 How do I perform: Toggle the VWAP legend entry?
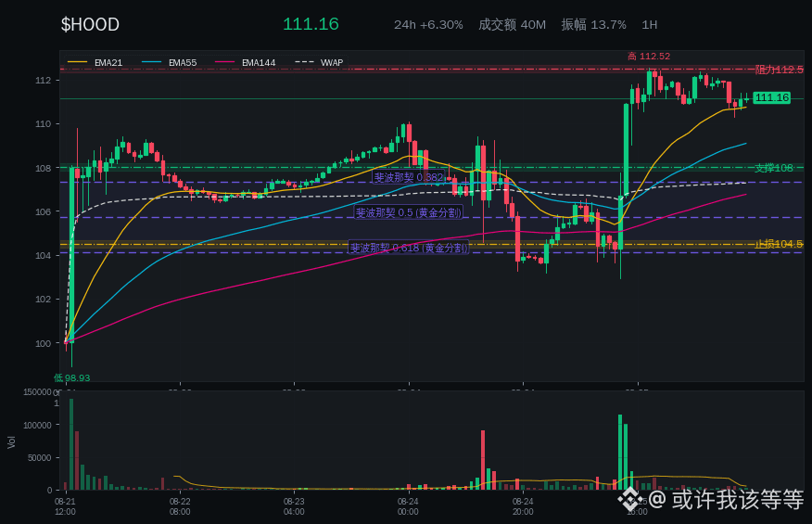[x=319, y=63]
